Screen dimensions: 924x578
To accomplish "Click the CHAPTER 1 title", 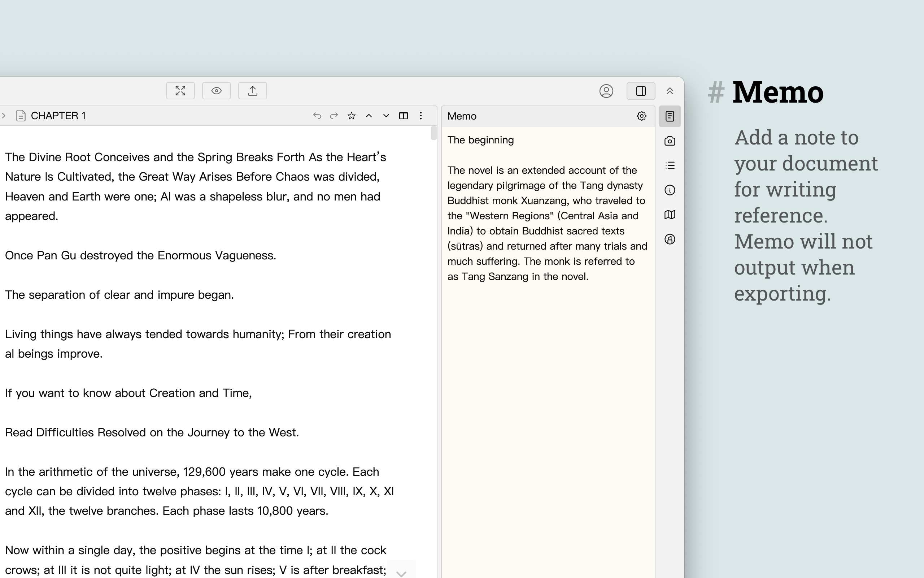I will click(x=58, y=116).
